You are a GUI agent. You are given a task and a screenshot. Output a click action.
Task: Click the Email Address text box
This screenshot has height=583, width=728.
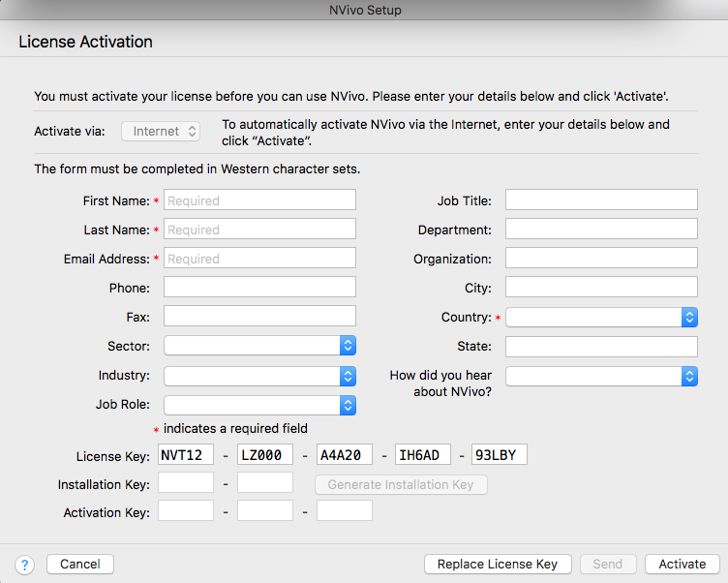coord(259,259)
